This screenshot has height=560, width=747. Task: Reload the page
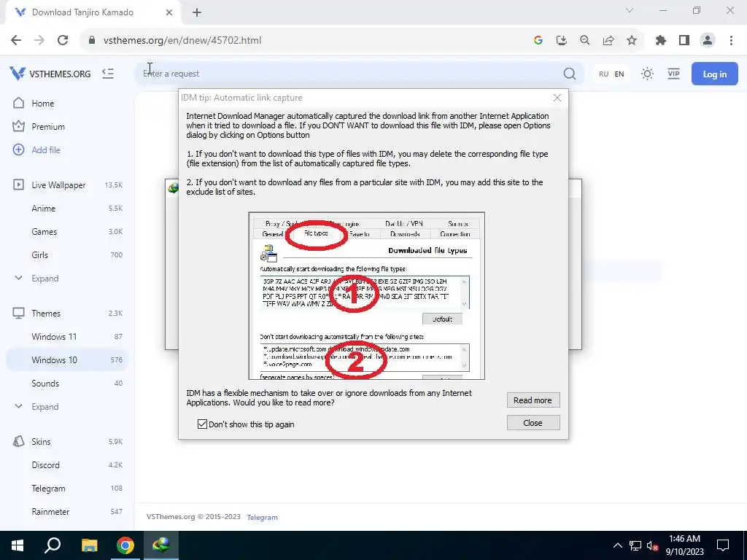coord(63,40)
